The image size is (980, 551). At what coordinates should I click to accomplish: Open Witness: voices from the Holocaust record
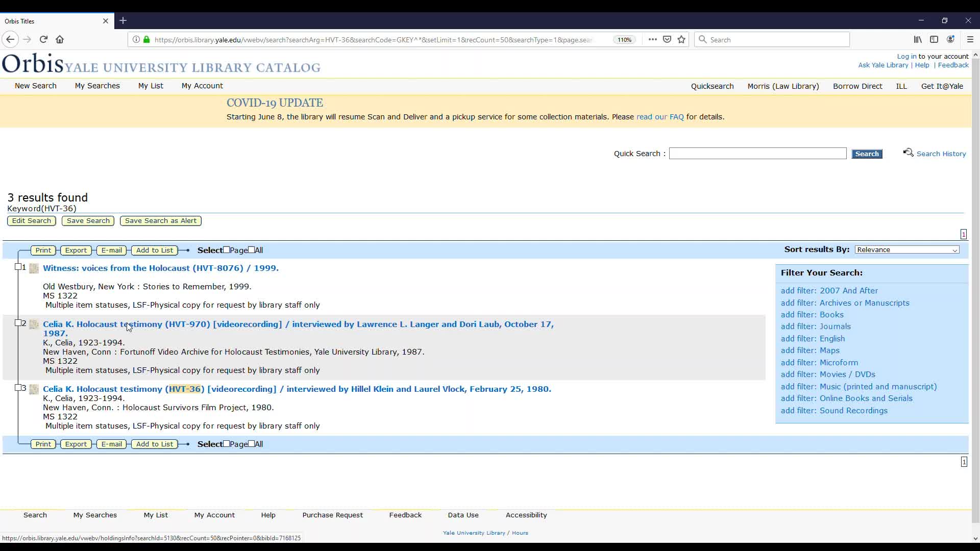(161, 268)
